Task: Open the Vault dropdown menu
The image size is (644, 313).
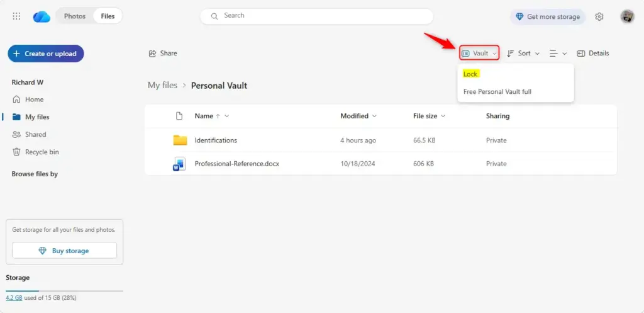Action: point(479,53)
